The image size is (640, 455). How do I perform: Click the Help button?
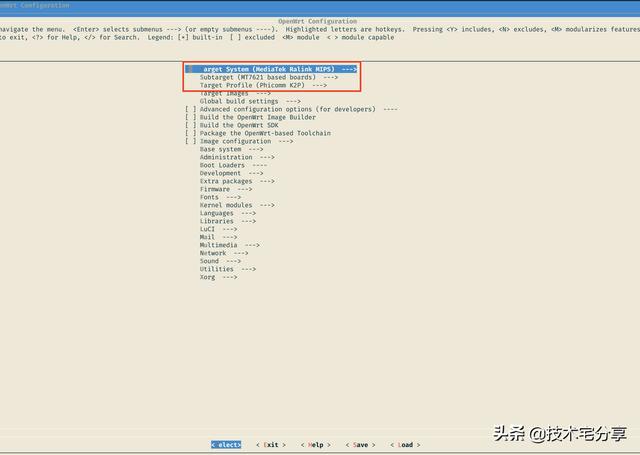316,445
